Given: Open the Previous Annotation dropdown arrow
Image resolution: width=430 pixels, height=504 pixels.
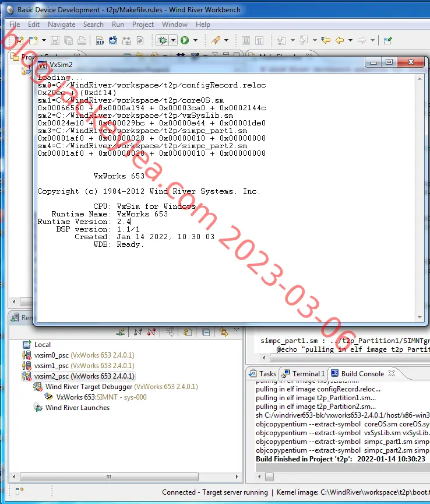Looking at the screenshot, I should pos(315,40).
